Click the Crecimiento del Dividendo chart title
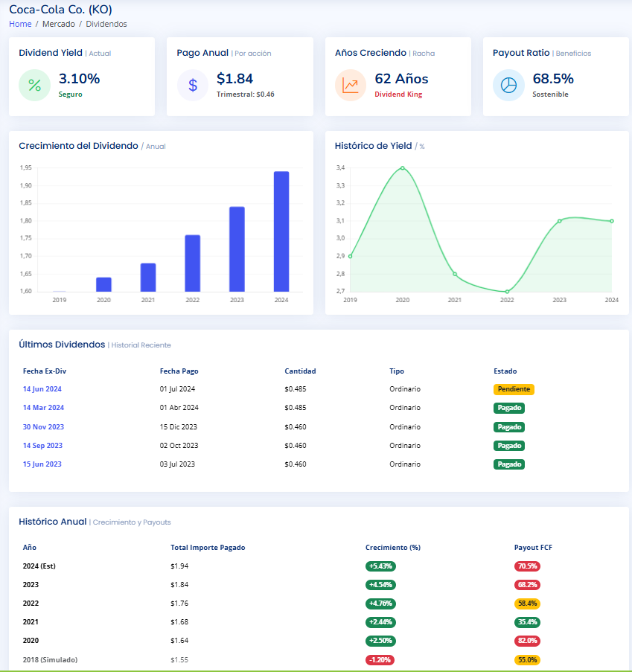The height and width of the screenshot is (672, 632). coord(78,146)
